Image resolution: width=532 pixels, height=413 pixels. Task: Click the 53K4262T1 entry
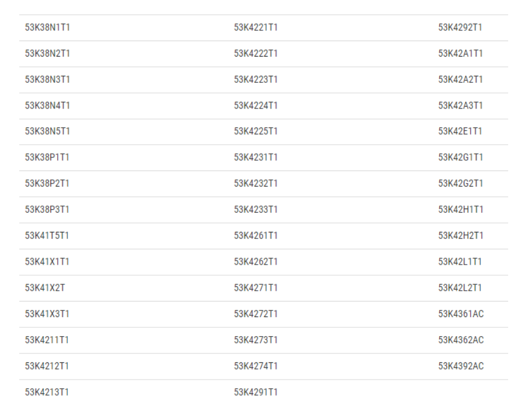tap(256, 262)
